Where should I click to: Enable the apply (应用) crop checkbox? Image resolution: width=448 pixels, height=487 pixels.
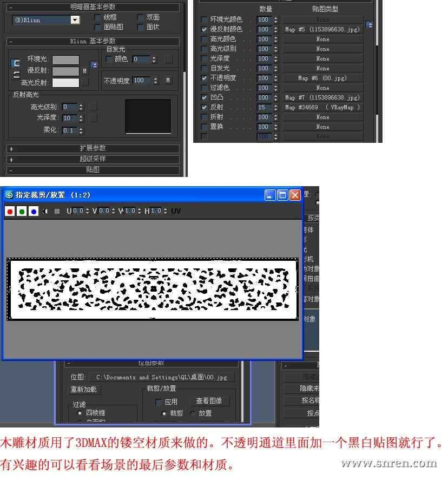(159, 402)
